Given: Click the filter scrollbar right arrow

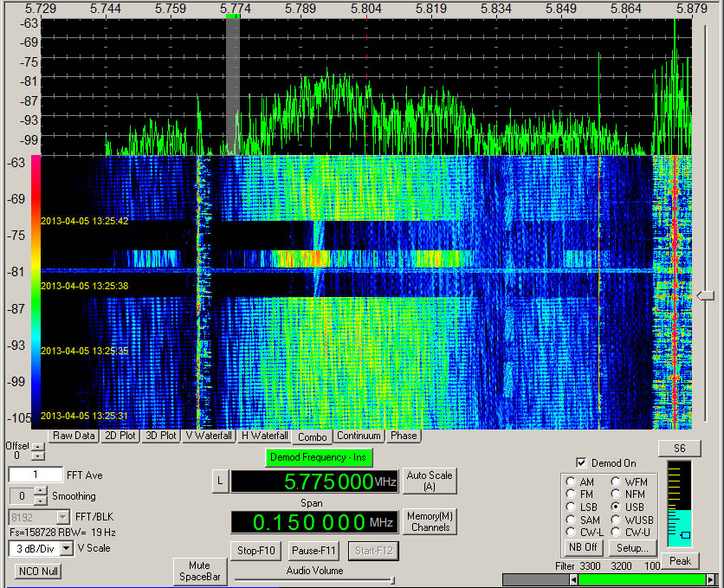Looking at the screenshot, I should [711, 579].
